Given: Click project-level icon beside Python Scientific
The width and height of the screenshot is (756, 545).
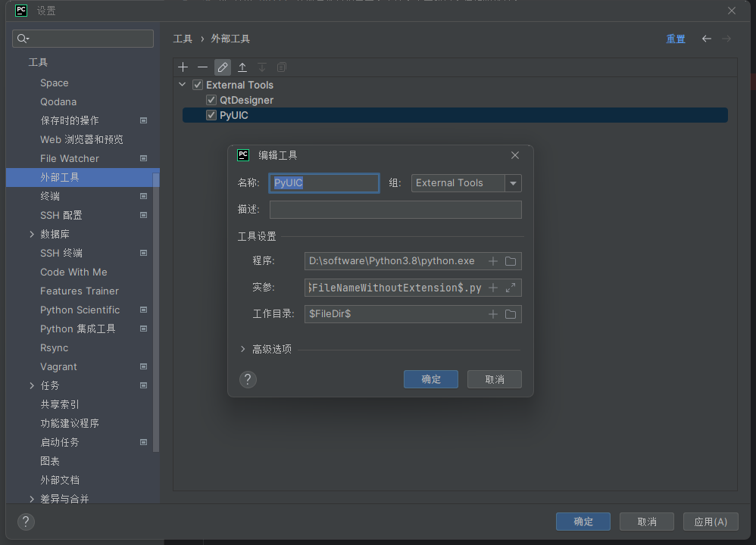Looking at the screenshot, I should tap(143, 310).
